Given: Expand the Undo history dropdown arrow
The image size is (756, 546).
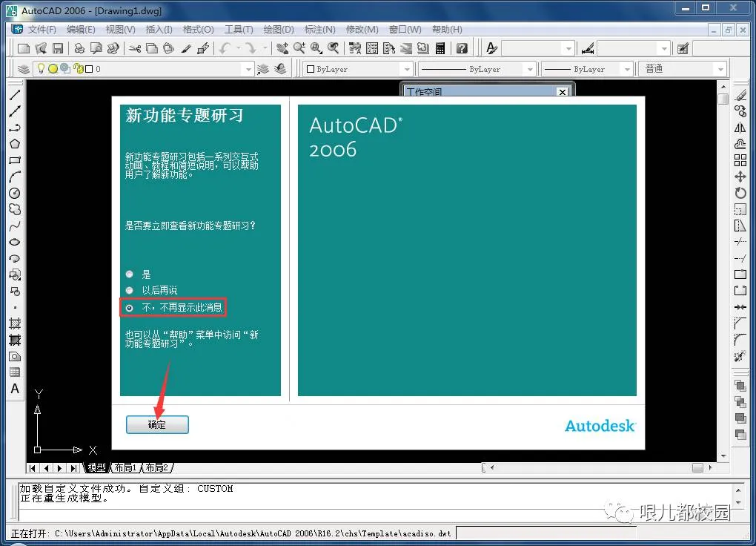Looking at the screenshot, I should point(238,48).
